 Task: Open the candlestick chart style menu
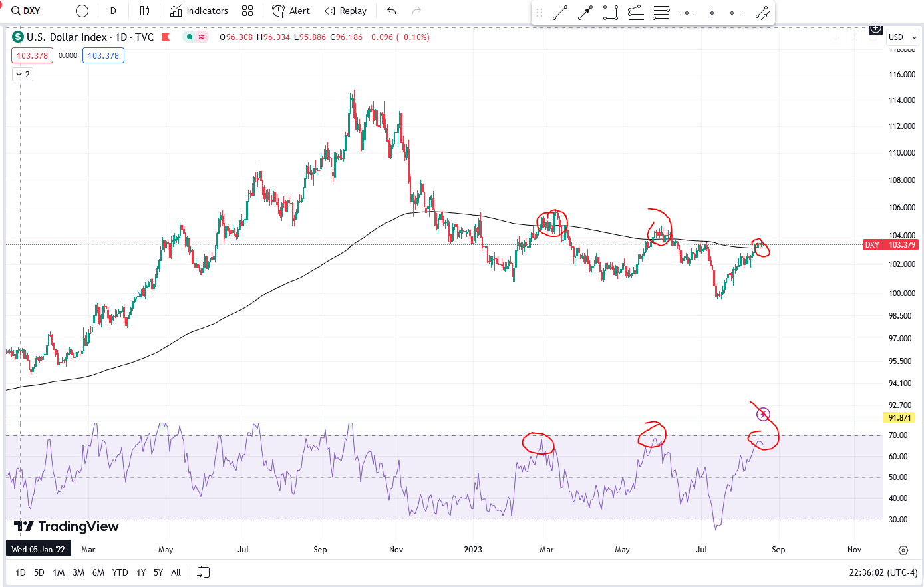point(144,11)
